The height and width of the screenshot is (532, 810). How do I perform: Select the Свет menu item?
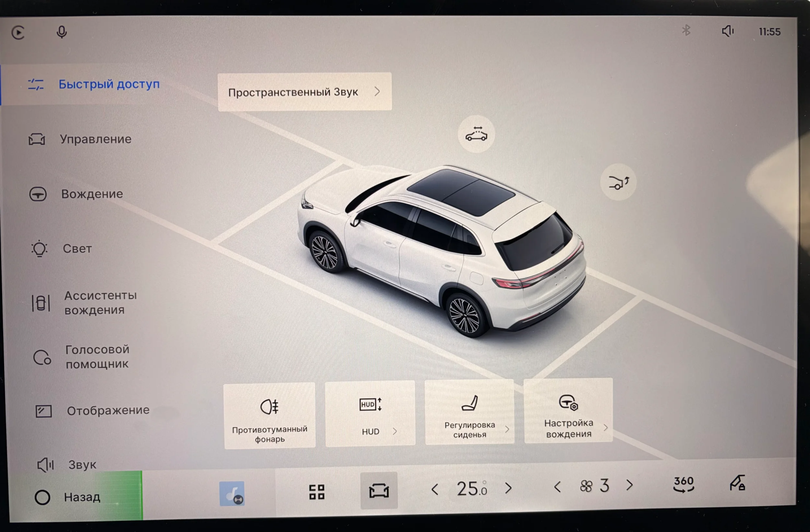61,249
